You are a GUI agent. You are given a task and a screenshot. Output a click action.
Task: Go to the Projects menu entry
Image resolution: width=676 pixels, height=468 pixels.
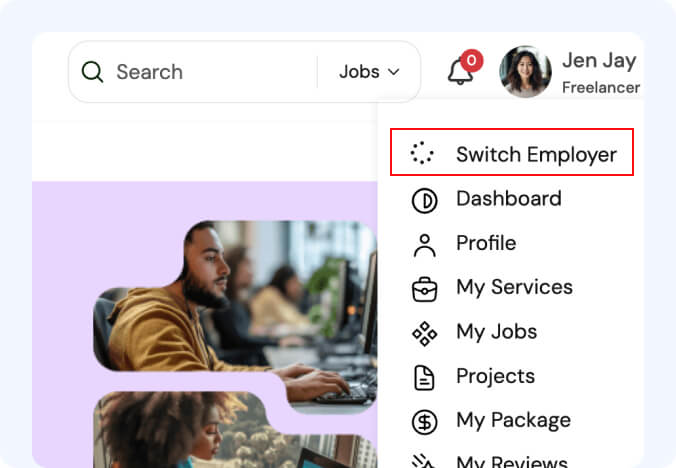[x=495, y=376]
